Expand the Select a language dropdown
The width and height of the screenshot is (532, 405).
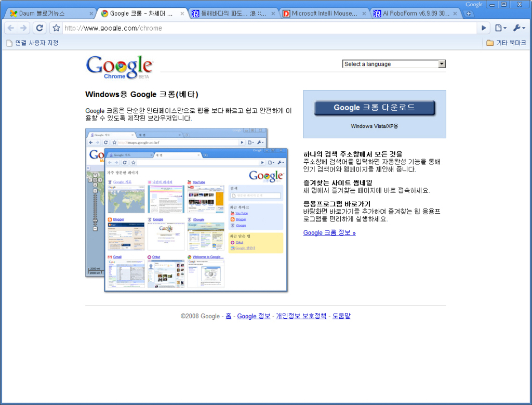394,64
